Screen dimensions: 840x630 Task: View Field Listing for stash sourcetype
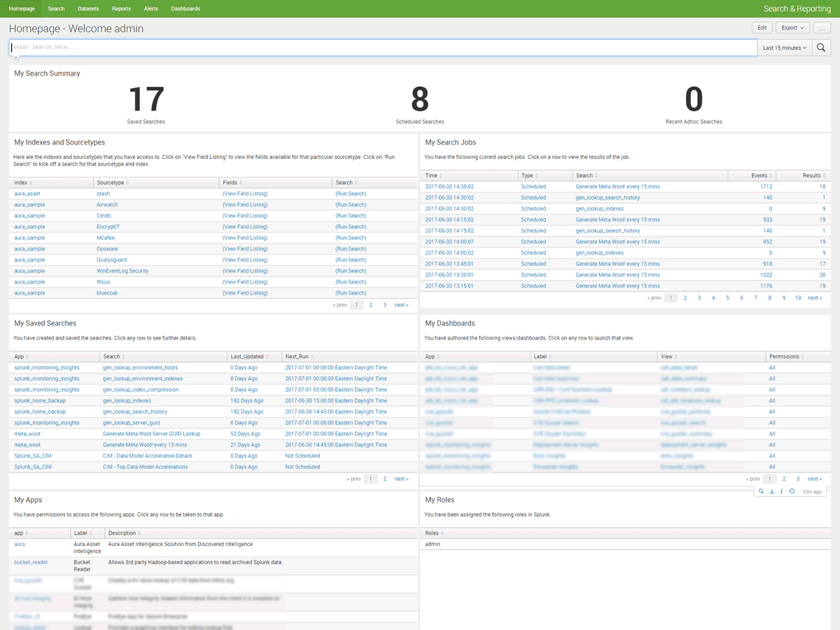[244, 194]
